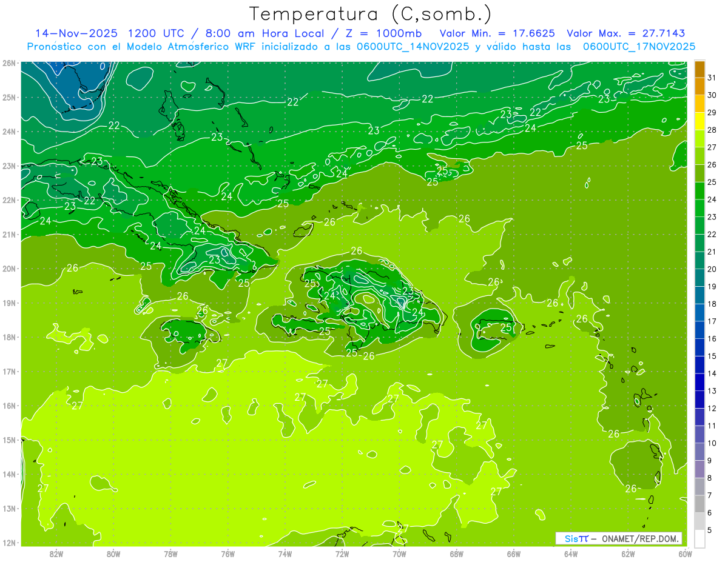Viewport: 728px width, 562px height.
Task: Click the '62W' longitude axis label
Action: coord(628,554)
